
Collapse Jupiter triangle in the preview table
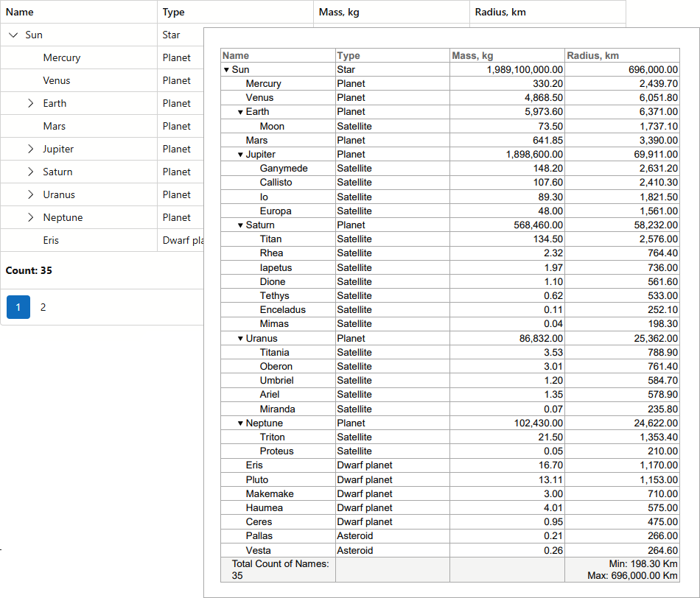(240, 155)
